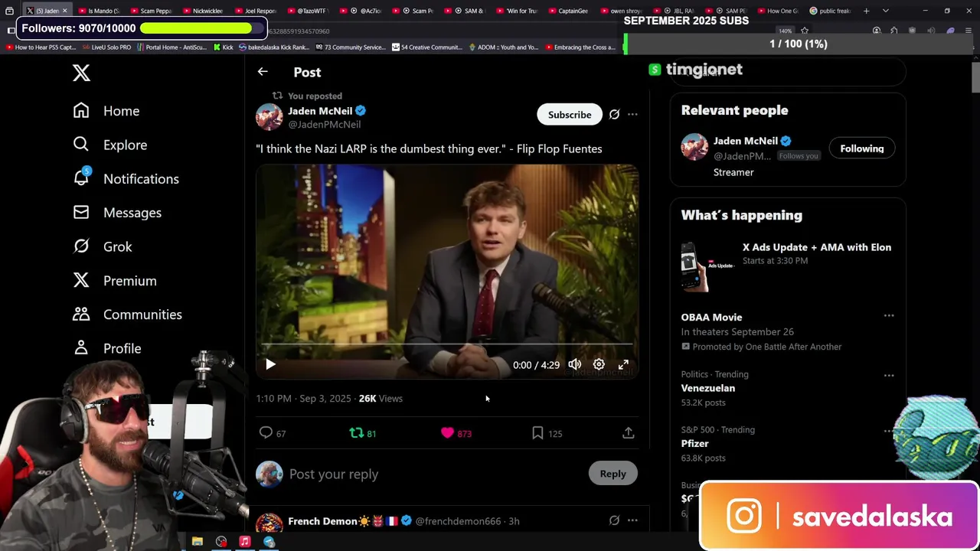Viewport: 980px width, 551px height.
Task: Mute the video with the speaker icon
Action: click(x=574, y=365)
